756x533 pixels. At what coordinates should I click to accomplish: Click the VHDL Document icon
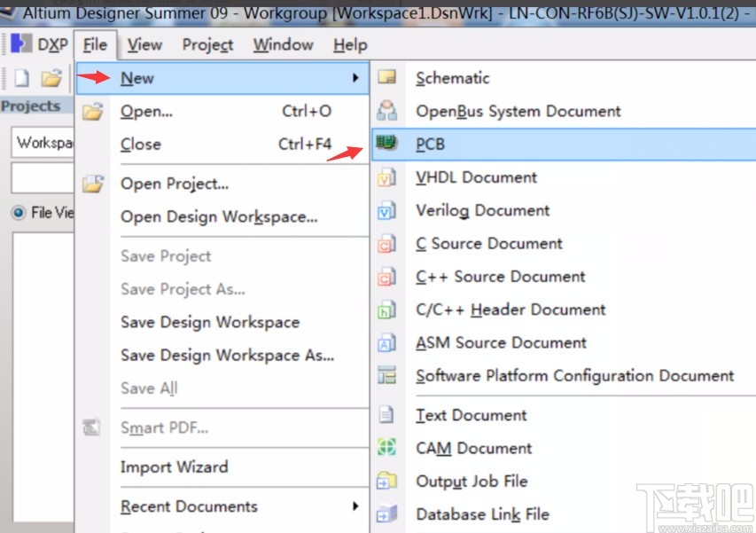(386, 177)
